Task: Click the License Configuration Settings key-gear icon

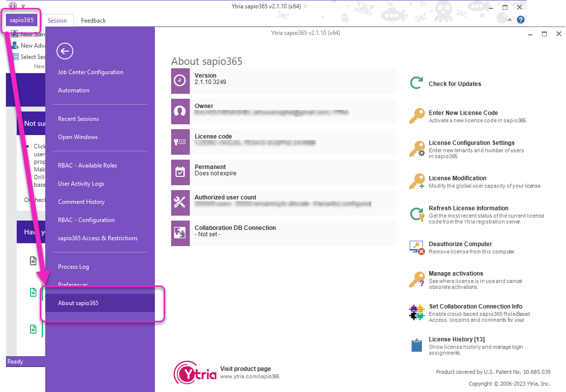Action: 417,148
